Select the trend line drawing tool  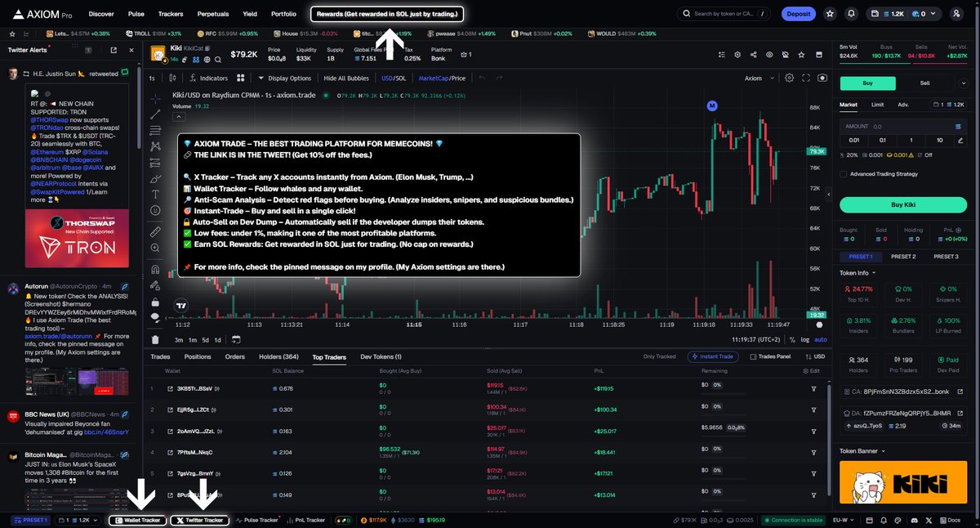pos(155,114)
